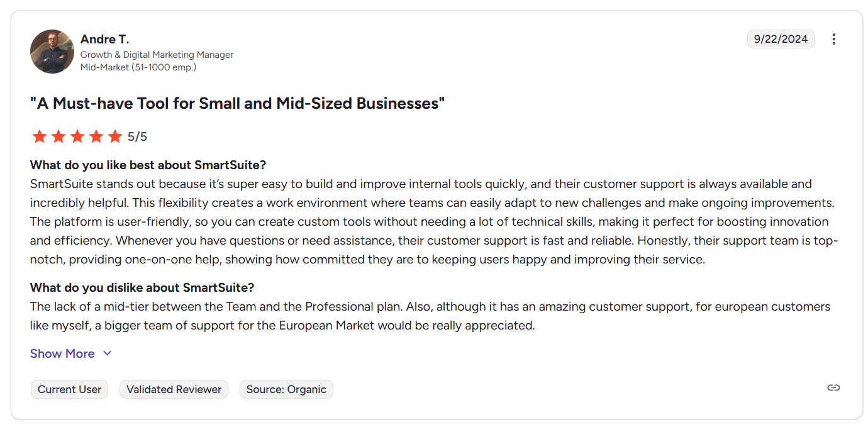Click the third rating star
This screenshot has width=868, height=432.
tap(77, 136)
